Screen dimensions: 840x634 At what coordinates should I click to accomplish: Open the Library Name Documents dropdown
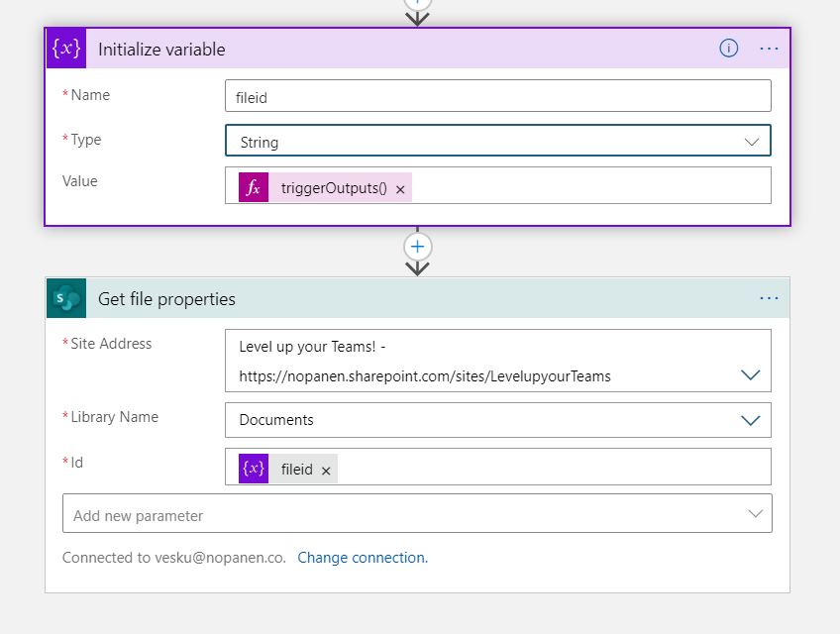(750, 420)
